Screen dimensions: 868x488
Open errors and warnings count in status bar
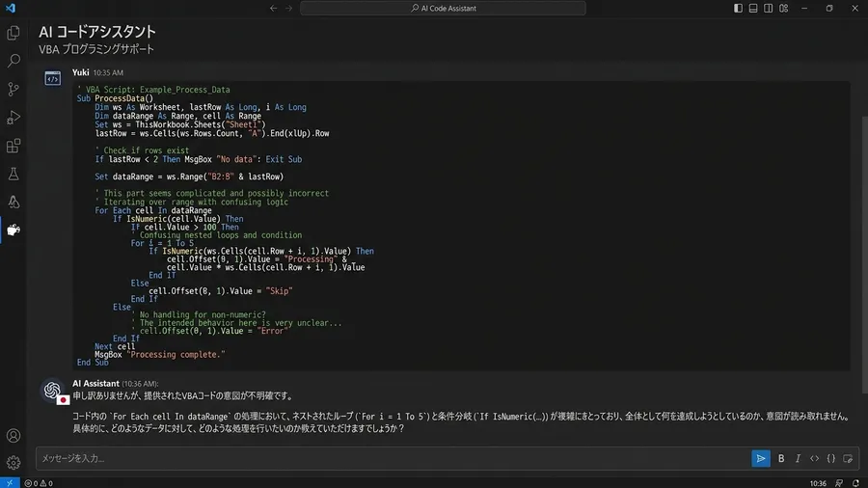tap(39, 483)
